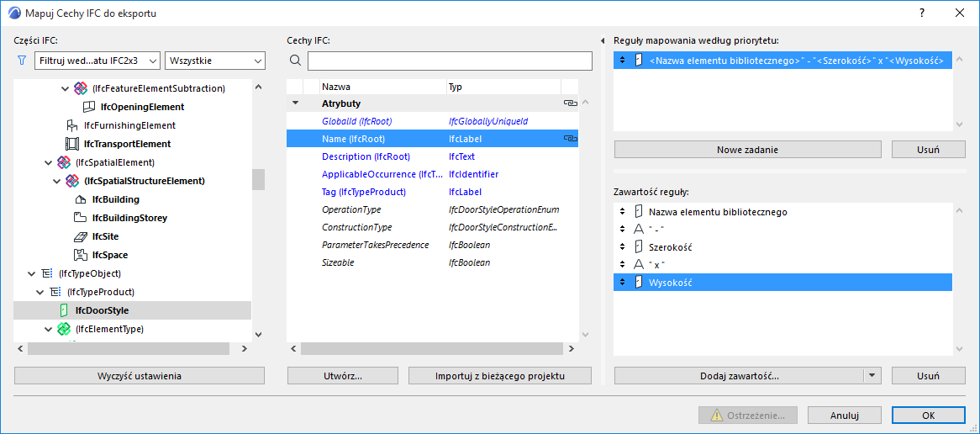Click the IFC properties search field

(450, 61)
